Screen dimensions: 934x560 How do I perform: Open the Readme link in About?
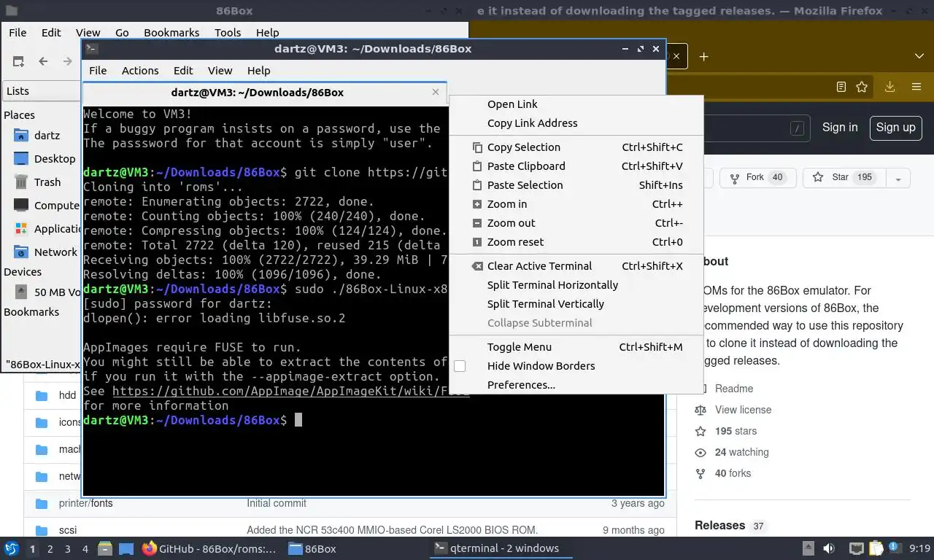(x=733, y=389)
